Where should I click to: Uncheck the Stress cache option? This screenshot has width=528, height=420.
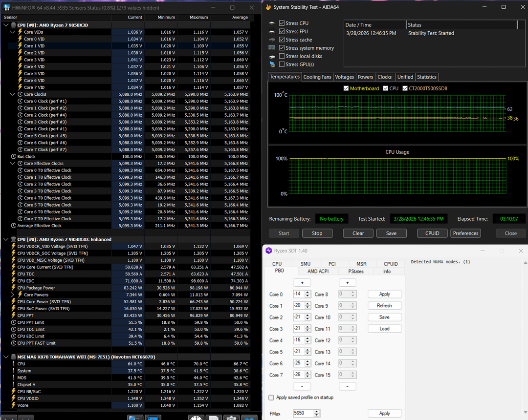[282, 40]
